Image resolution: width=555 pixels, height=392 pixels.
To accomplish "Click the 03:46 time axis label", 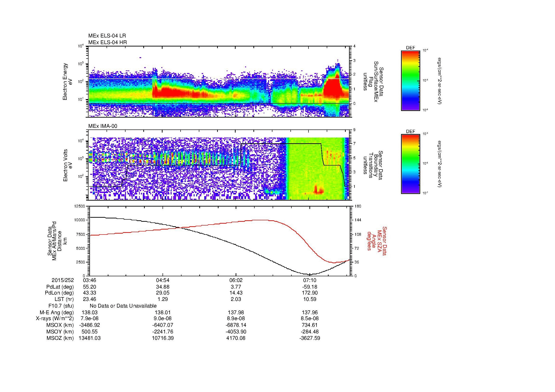I will (x=89, y=280).
